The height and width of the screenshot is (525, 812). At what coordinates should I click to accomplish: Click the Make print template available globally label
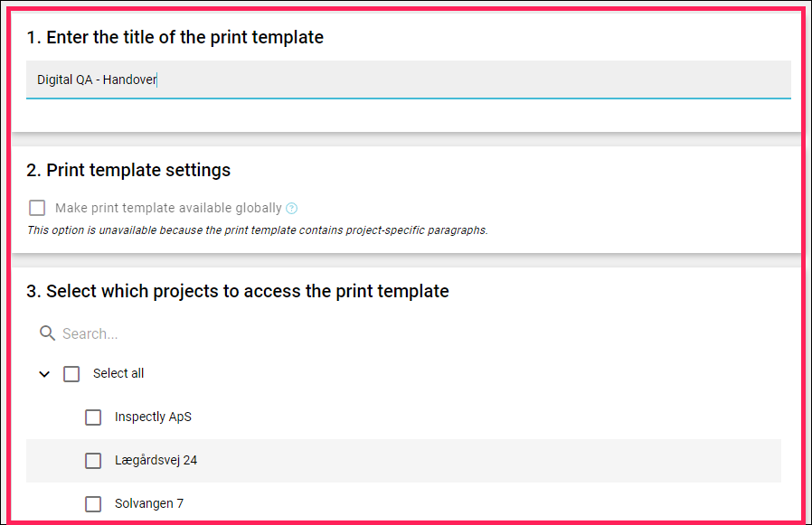[168, 208]
